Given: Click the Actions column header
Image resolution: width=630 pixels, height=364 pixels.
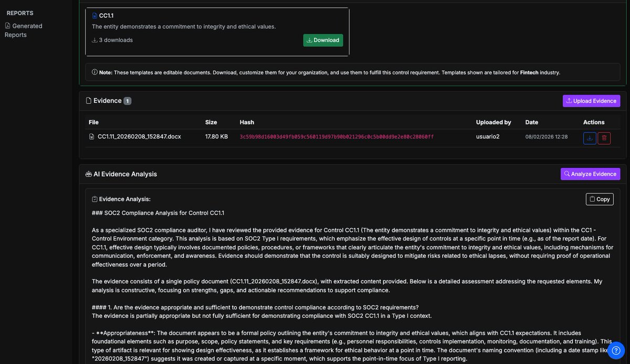Looking at the screenshot, I should [594, 122].
